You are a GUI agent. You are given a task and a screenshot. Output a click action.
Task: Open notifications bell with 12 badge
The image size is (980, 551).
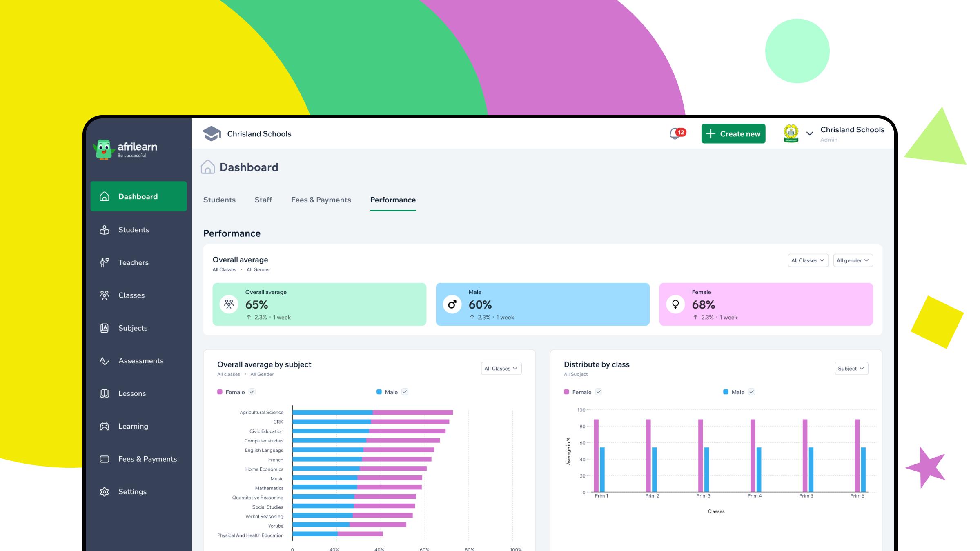pyautogui.click(x=677, y=133)
